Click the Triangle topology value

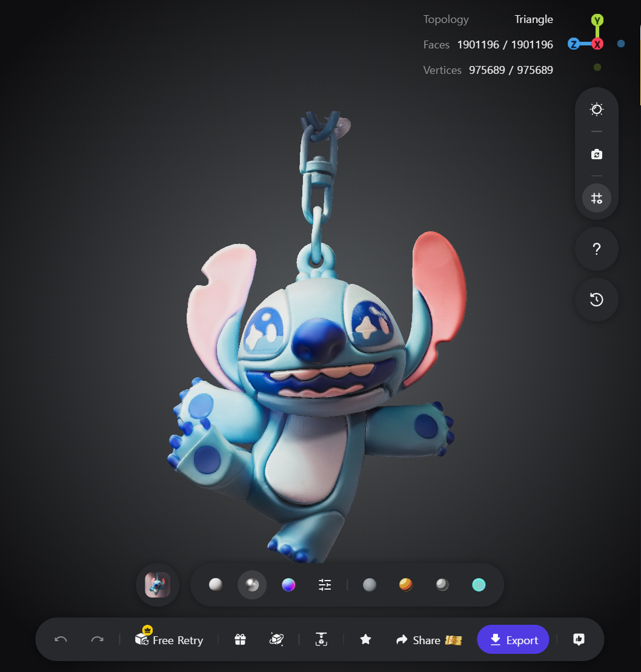pyautogui.click(x=534, y=19)
